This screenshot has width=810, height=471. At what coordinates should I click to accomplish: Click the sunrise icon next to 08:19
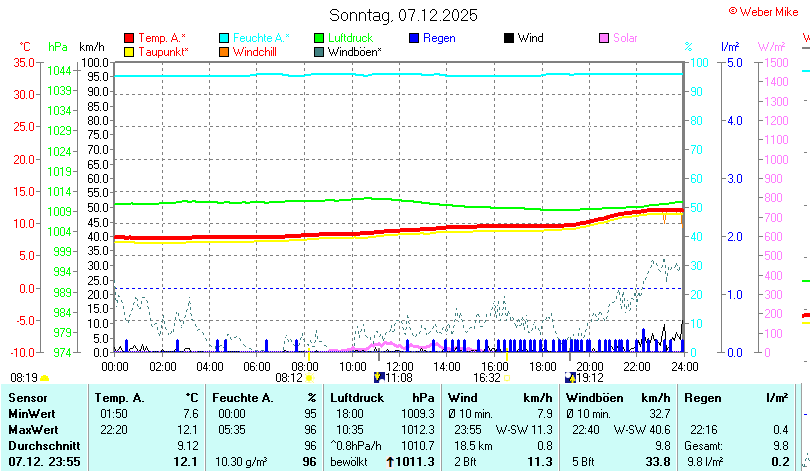tap(44, 378)
